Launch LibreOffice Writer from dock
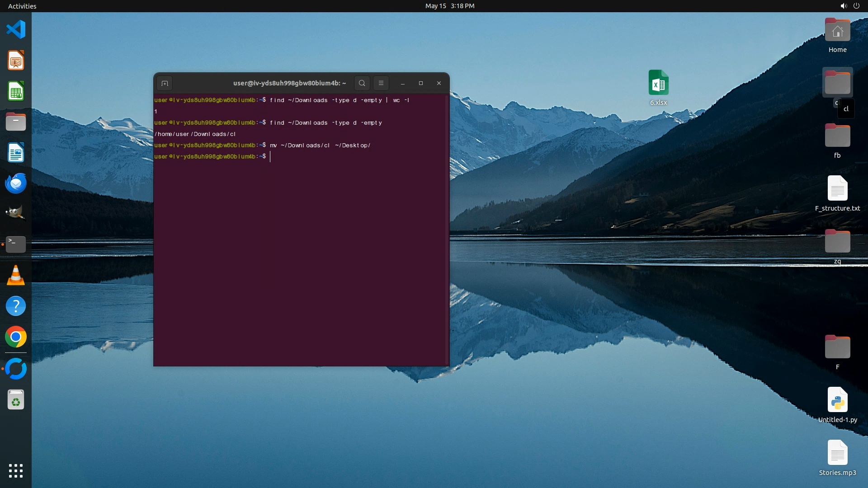Viewport: 868px width, 488px height. [x=16, y=153]
